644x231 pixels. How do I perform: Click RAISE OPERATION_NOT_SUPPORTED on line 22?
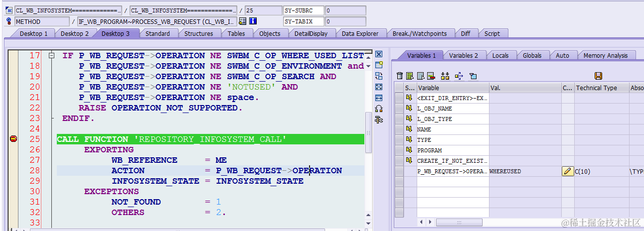click(x=160, y=108)
